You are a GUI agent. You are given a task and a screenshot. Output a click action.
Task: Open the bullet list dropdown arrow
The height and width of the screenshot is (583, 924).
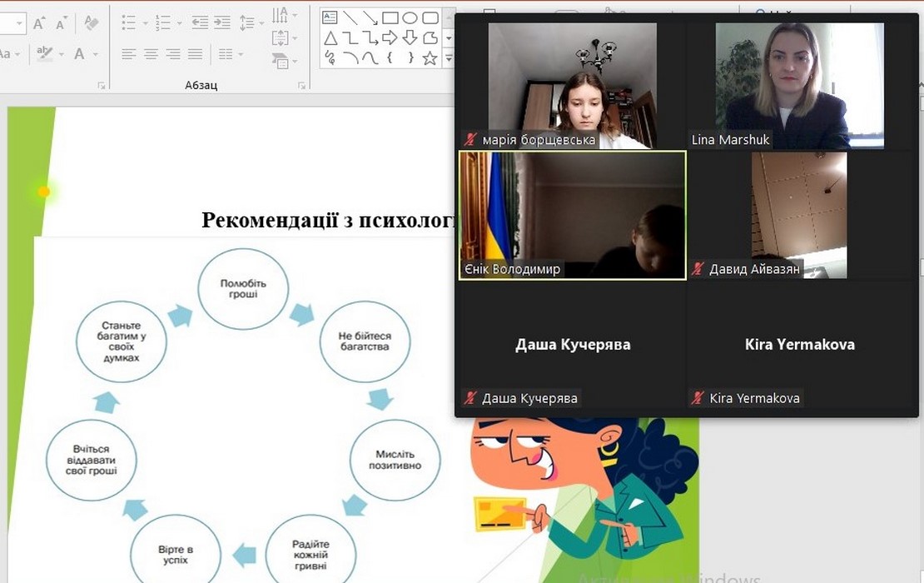click(x=144, y=23)
